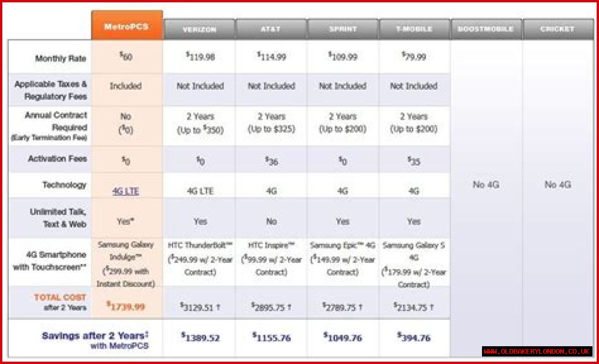Select the Cricket column header
This screenshot has width=599, height=364.
[x=557, y=29]
